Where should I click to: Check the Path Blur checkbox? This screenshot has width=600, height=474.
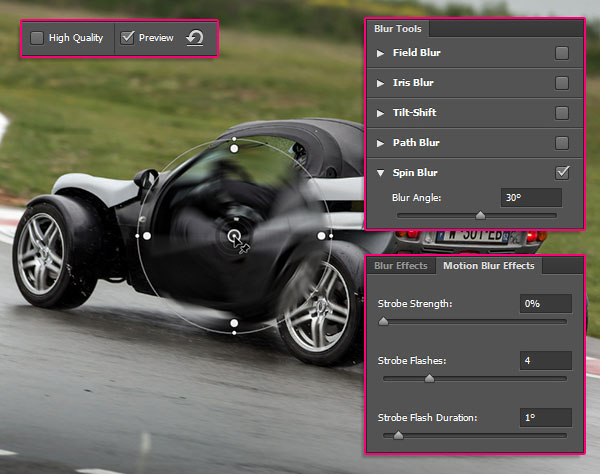[562, 143]
